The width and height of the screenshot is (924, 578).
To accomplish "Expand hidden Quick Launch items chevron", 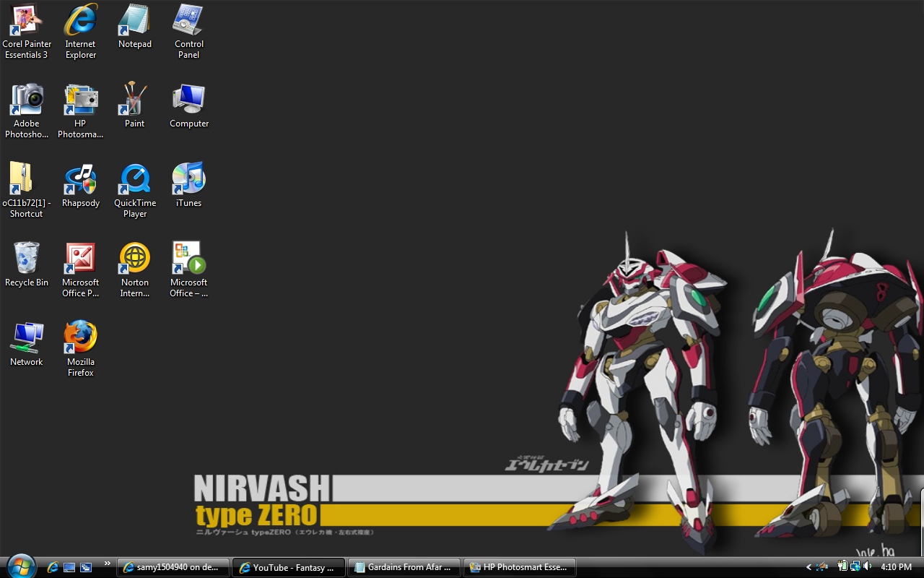I will point(108,564).
